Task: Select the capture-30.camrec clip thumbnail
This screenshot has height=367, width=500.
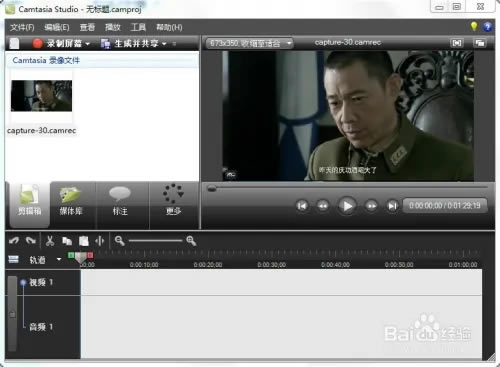Action: coord(41,96)
